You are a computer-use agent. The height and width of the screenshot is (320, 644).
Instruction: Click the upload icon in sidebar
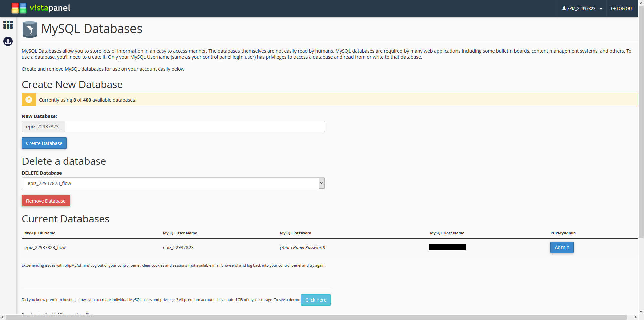8,41
